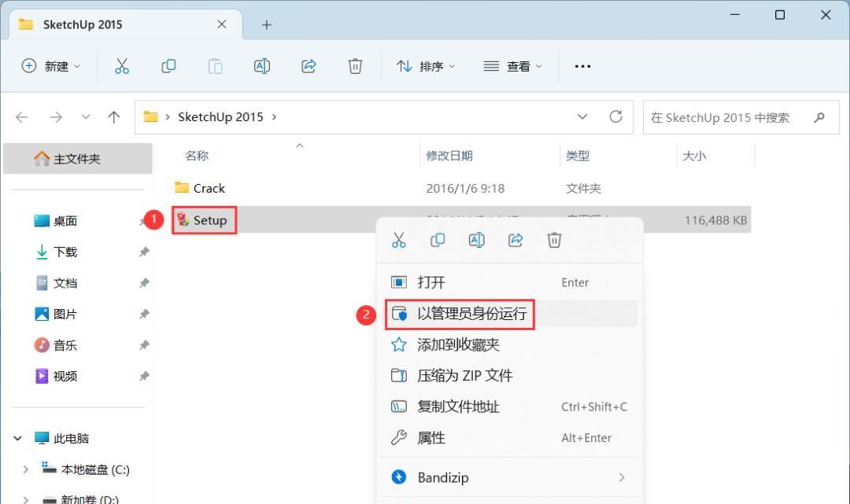Navigate up one level with the up arrow
Image resolution: width=850 pixels, height=504 pixels.
coord(113,116)
